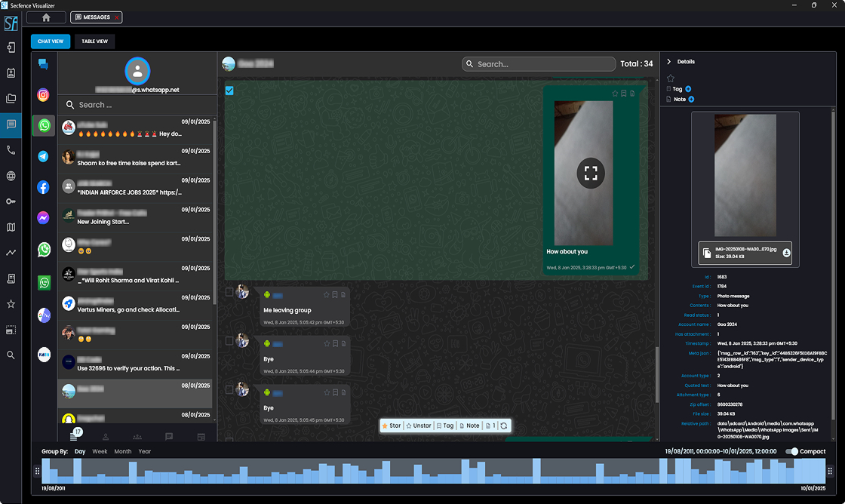This screenshot has width=845, height=504.
Task: Open the timeline graph icon in sidebar
Action: click(11, 252)
